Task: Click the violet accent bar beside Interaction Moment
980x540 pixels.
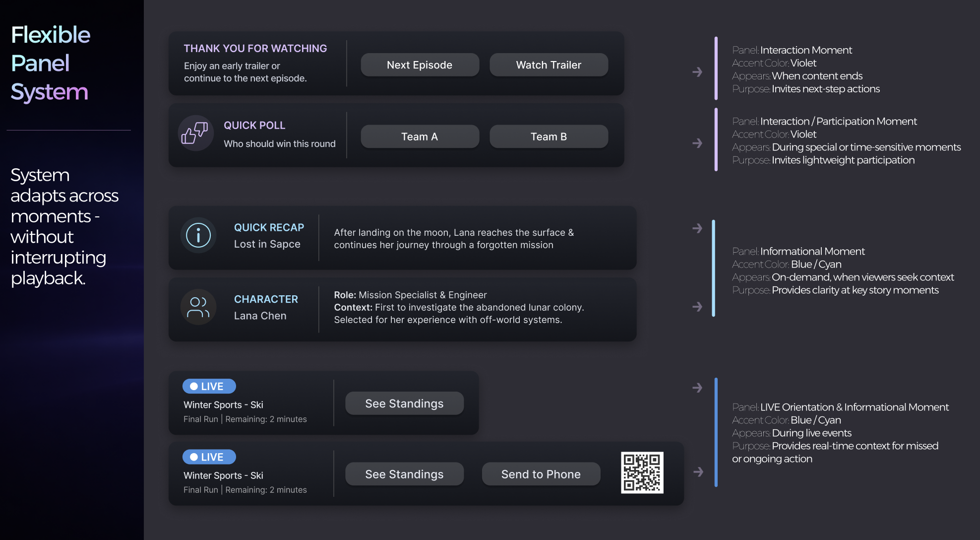Action: point(716,68)
